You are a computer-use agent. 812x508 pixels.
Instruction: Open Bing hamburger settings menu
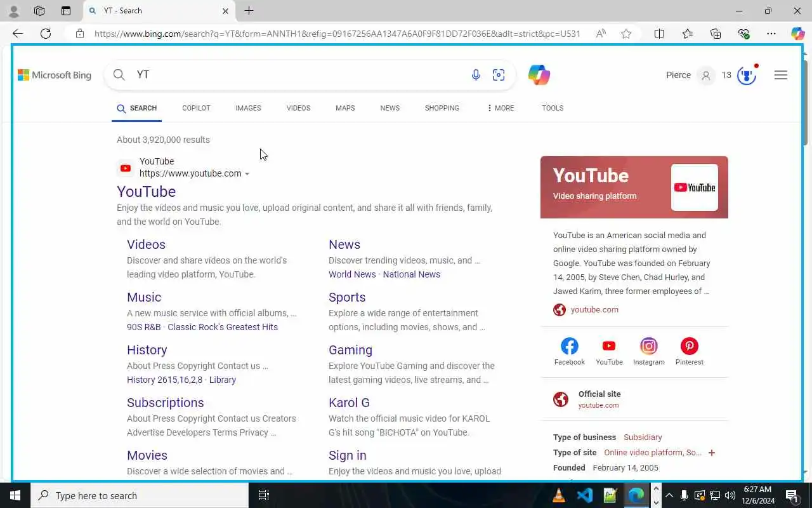(x=781, y=75)
